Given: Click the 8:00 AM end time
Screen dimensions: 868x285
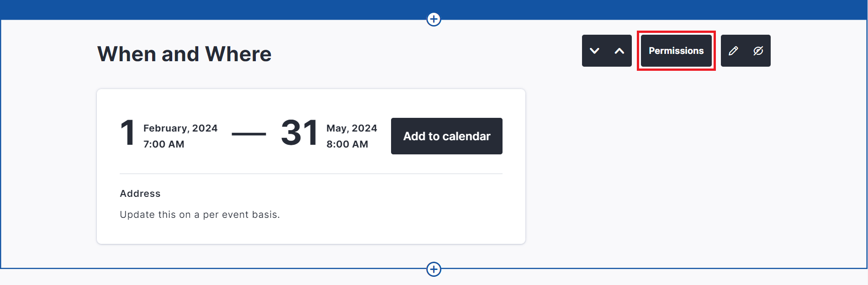Looking at the screenshot, I should pyautogui.click(x=347, y=144).
